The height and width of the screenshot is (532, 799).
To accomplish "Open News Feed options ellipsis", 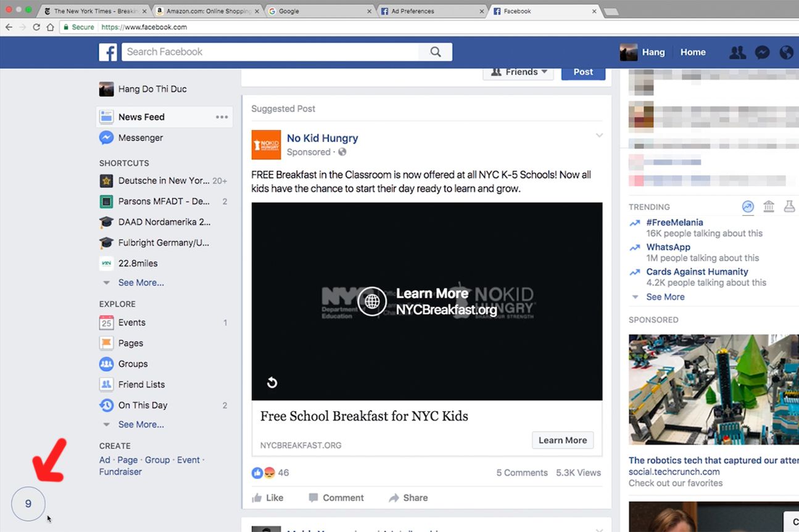I will tap(221, 117).
